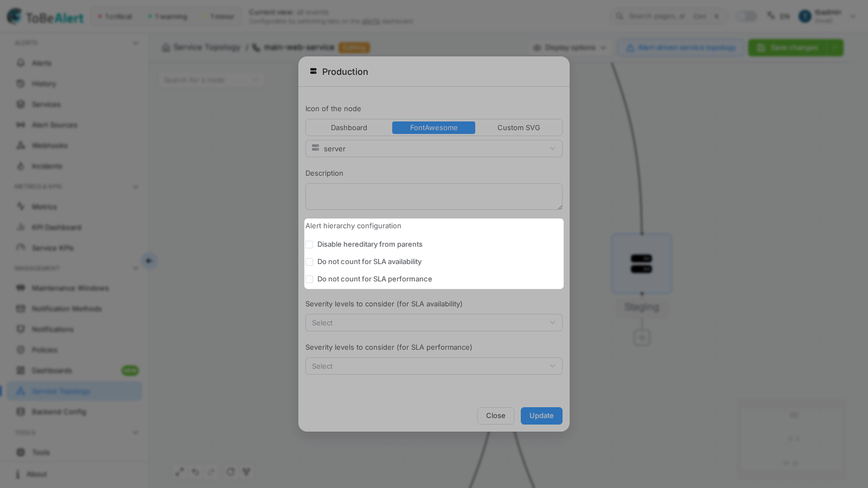Click the About info icon

[18, 474]
